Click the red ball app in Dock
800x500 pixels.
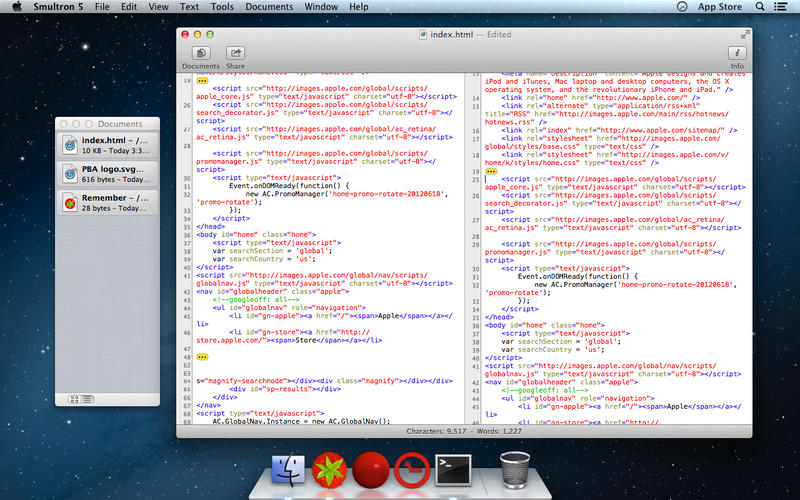[x=371, y=468]
